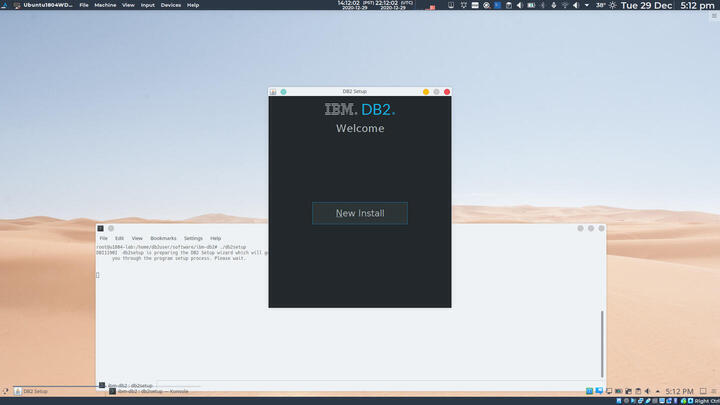Click the blue KDE system tray icon next to the notification icon
Image resolution: width=720 pixels, height=405 pixels.
[589, 391]
